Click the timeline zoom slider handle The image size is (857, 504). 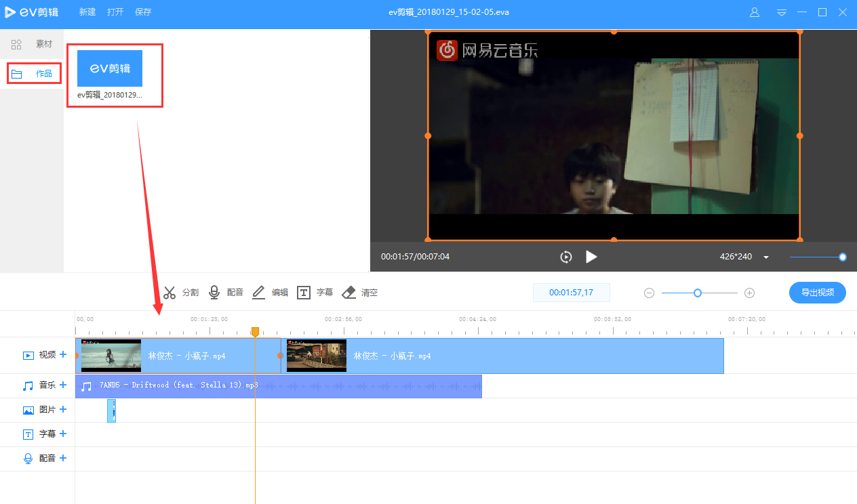697,293
